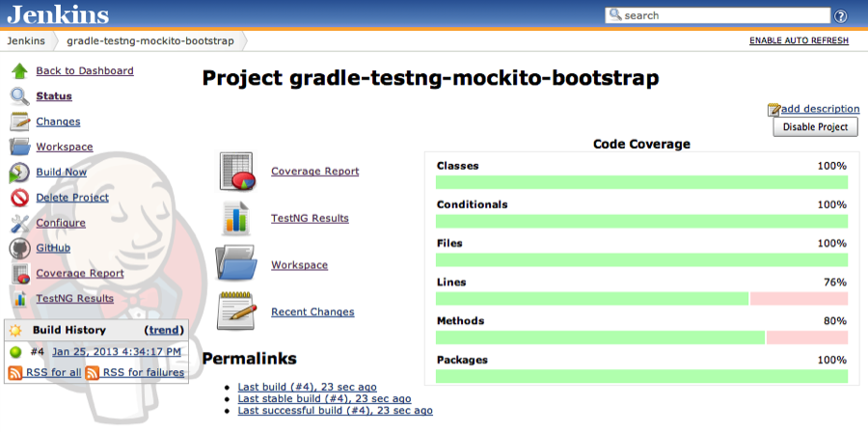Click the Files coverage bar
Image resolution: width=868 pixels, height=432 pixels.
pyautogui.click(x=641, y=260)
